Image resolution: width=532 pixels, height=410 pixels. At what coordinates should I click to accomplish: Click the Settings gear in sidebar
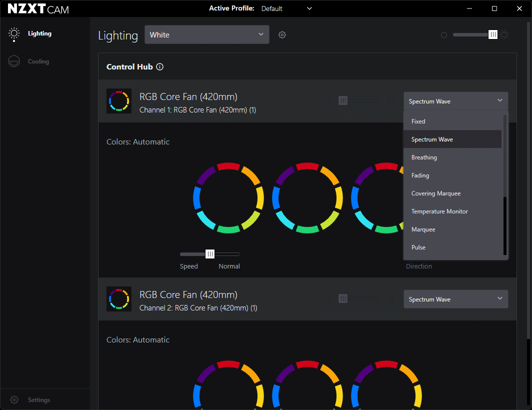(x=14, y=400)
